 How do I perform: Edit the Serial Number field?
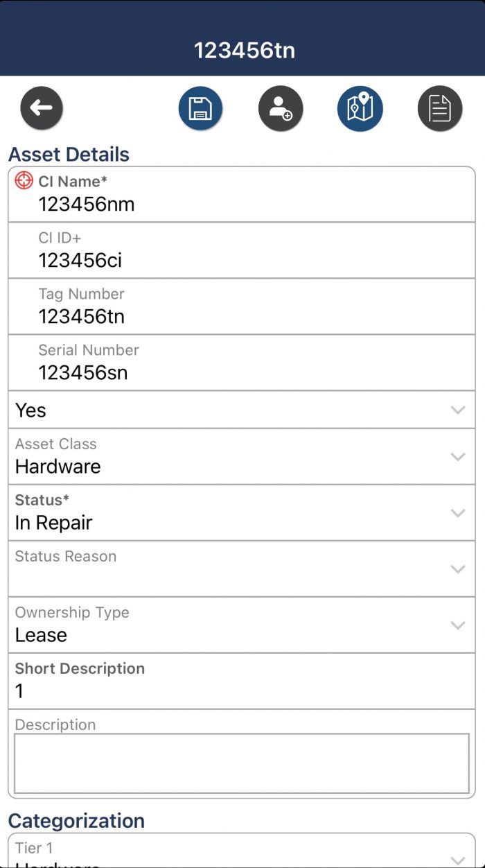click(242, 373)
